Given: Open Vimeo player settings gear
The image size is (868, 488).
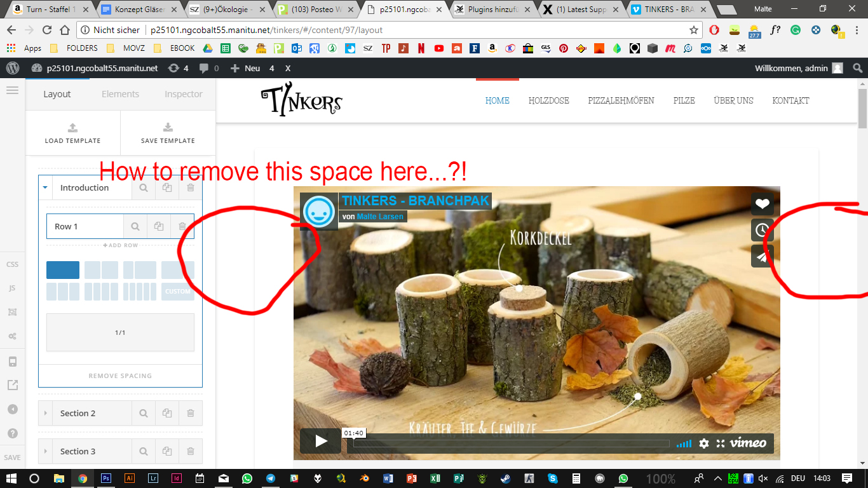Looking at the screenshot, I should click(704, 444).
